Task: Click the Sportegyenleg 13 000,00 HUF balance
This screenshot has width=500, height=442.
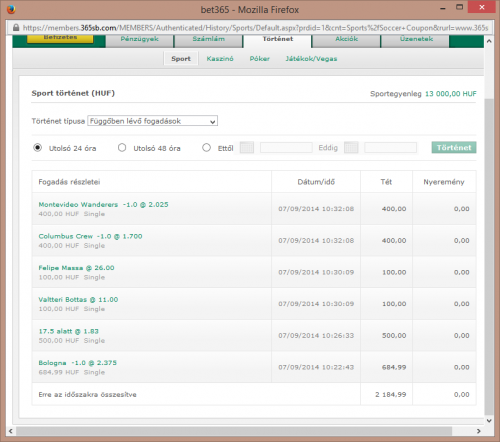Action: point(423,94)
